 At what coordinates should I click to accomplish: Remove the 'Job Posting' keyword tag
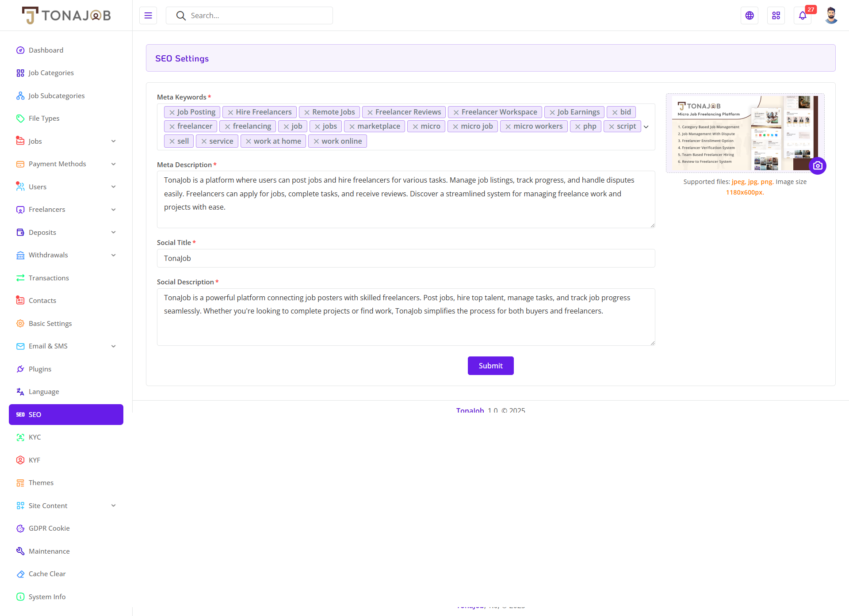[172, 112]
